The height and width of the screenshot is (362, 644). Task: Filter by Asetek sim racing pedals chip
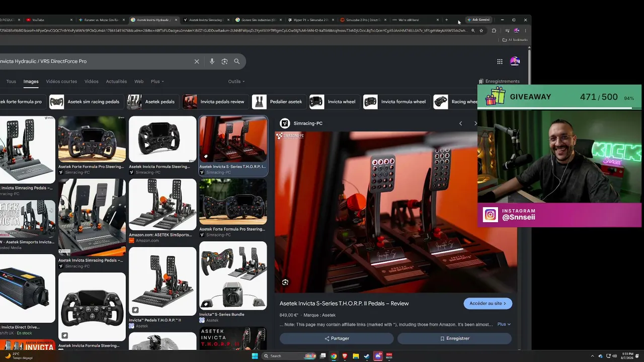click(86, 102)
